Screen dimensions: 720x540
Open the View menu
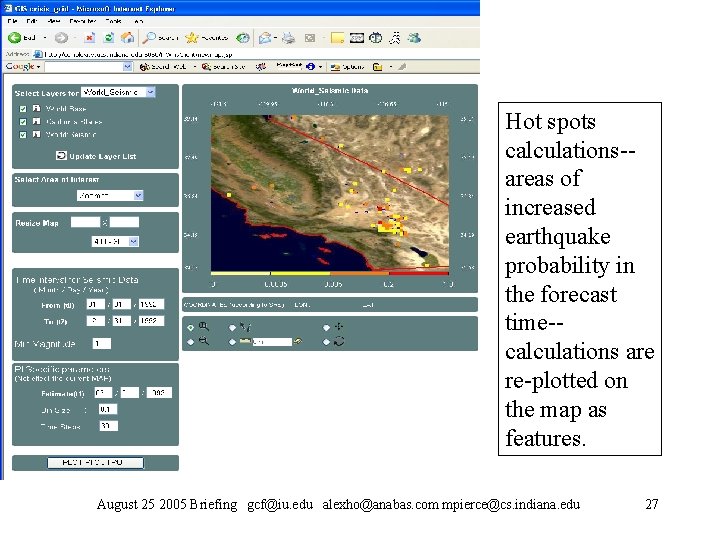54,21
